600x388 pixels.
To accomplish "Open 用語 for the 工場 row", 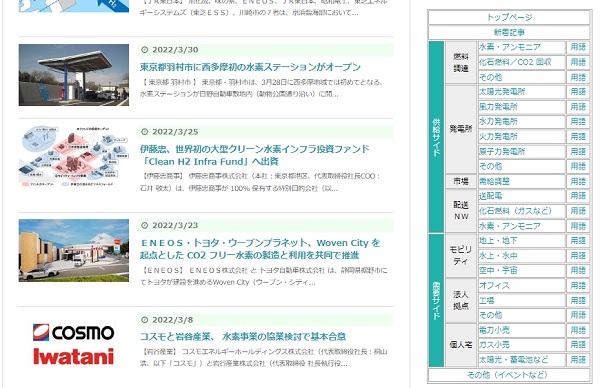I will click(x=578, y=301).
